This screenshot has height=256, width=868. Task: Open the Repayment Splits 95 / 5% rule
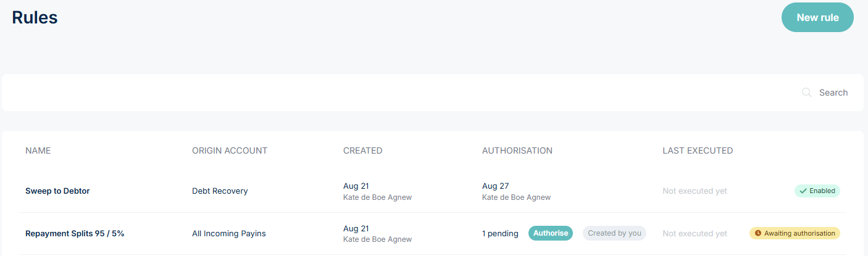click(x=75, y=234)
